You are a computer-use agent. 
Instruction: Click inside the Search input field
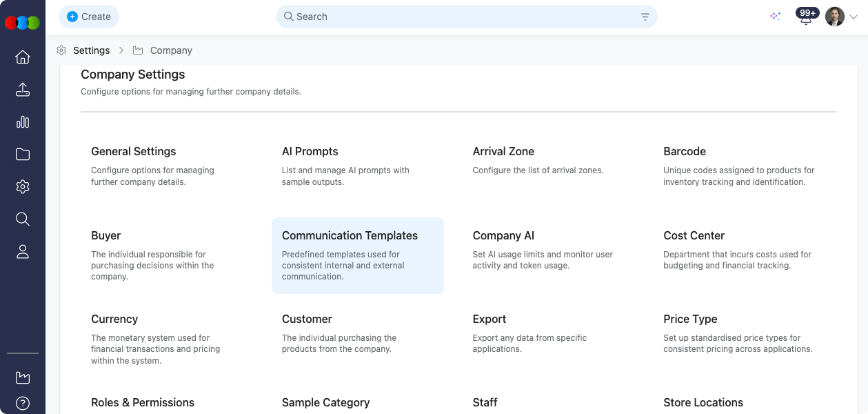click(414, 16)
